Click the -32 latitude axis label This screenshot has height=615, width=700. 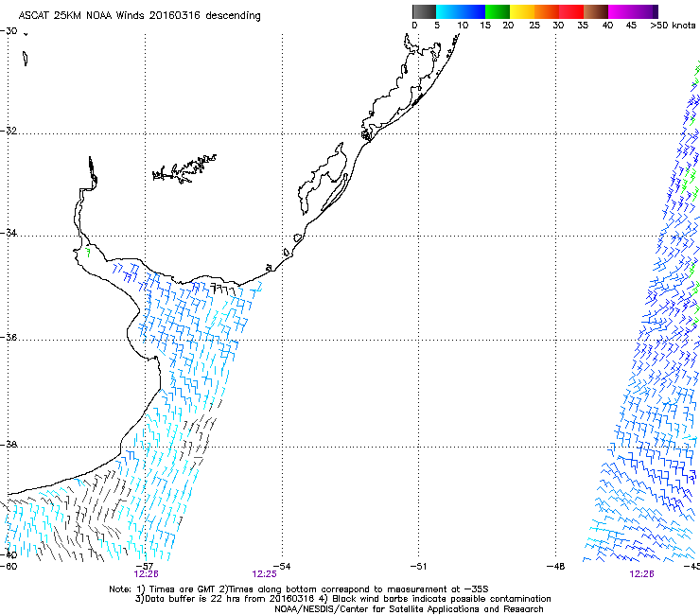[9, 131]
